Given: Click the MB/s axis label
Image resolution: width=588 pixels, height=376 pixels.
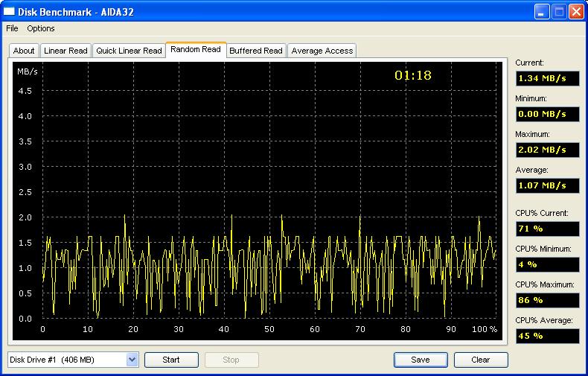Looking at the screenshot, I should point(28,71).
